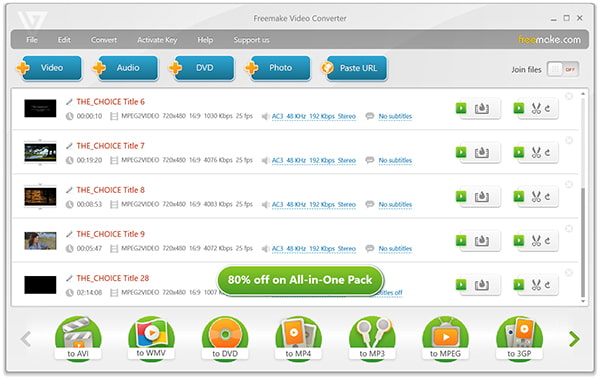Open the Activate Key menu
The height and width of the screenshot is (379, 600).
tap(157, 40)
